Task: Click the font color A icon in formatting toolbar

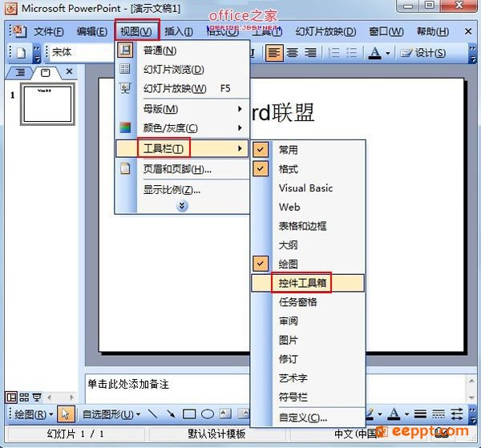Action: pyautogui.click(x=374, y=53)
